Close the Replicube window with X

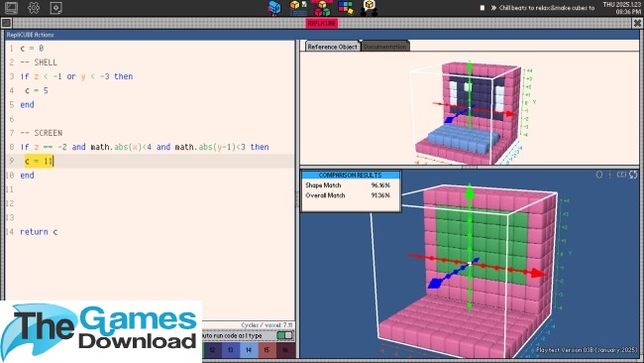pyautogui.click(x=637, y=23)
